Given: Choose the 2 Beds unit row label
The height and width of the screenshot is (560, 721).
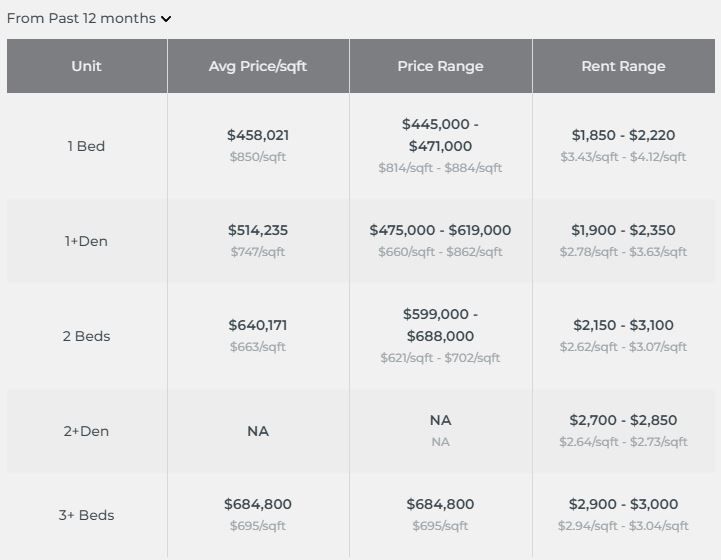Looking at the screenshot, I should (x=86, y=336).
